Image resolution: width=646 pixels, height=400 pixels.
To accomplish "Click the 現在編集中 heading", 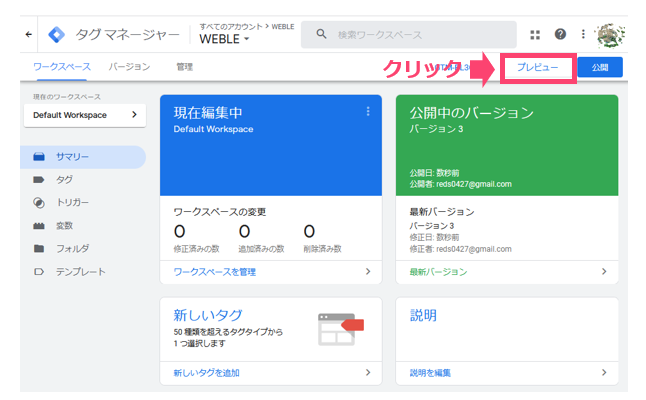I will (x=208, y=113).
